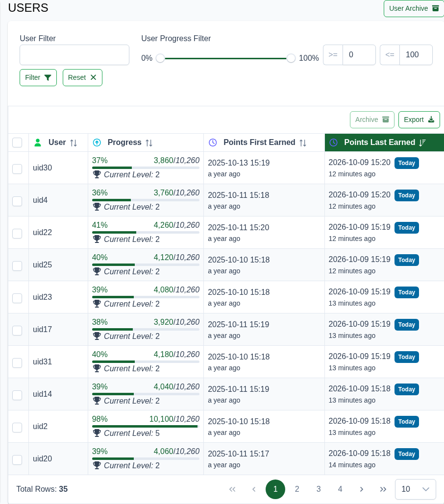Click the trophy icon in uid30's row

[x=97, y=174]
